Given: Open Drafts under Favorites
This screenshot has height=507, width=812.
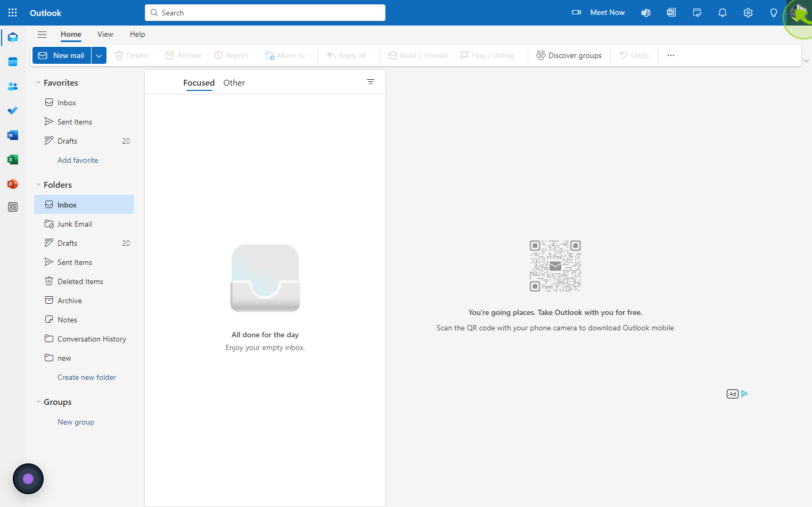Looking at the screenshot, I should coord(84,141).
